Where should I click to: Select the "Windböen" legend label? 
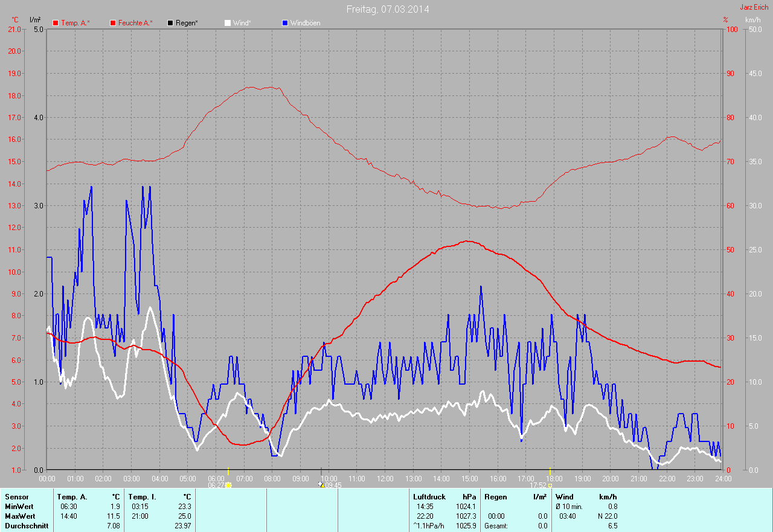(x=306, y=23)
